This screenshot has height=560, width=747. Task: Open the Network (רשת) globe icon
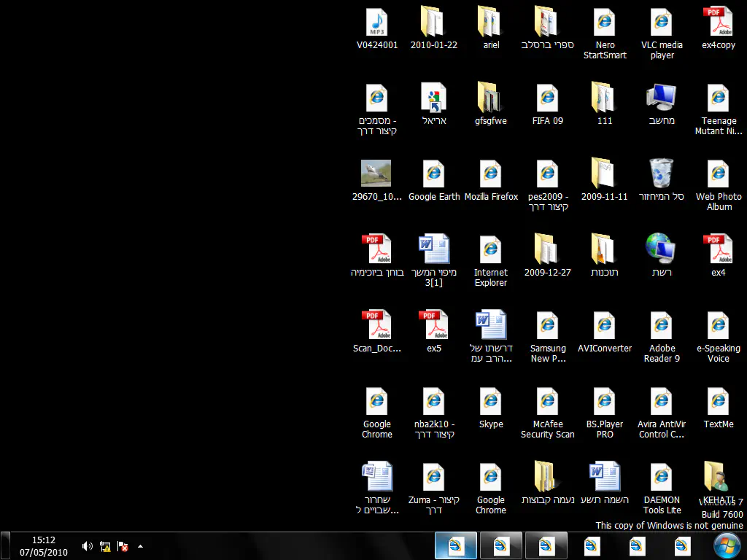pyautogui.click(x=662, y=249)
